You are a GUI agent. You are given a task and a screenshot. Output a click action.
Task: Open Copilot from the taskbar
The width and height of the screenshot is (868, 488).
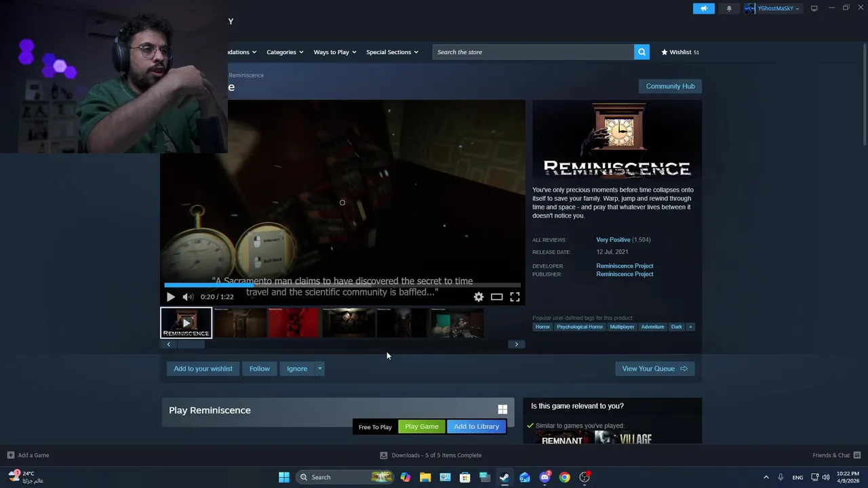405,477
